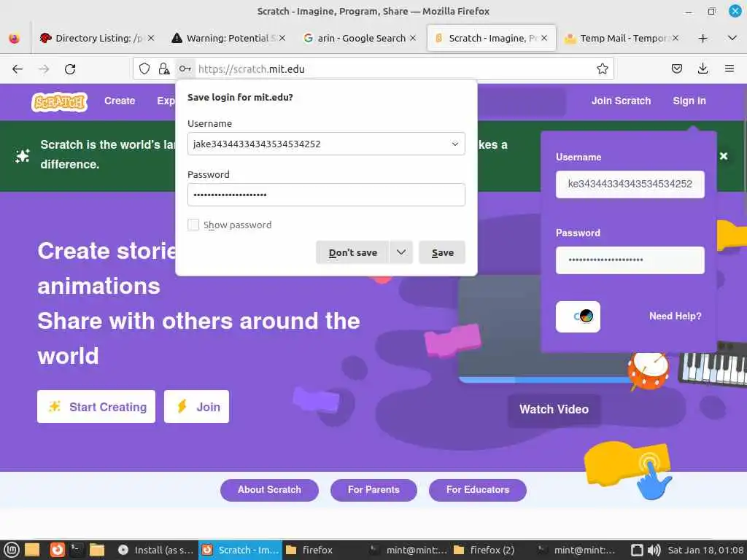Image resolution: width=747 pixels, height=560 pixels.
Task: Open the Create menu item
Action: pos(120,101)
